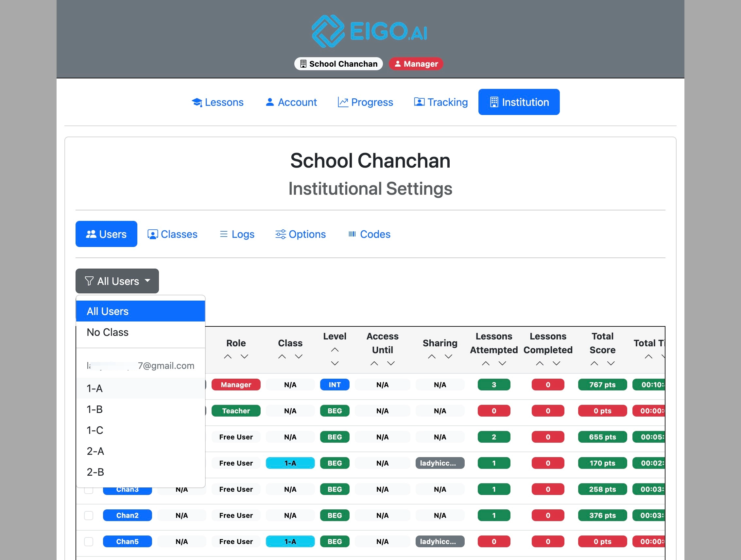Sort Lessons Attempted ascending arrow
Viewport: 741px width, 560px height.
486,363
